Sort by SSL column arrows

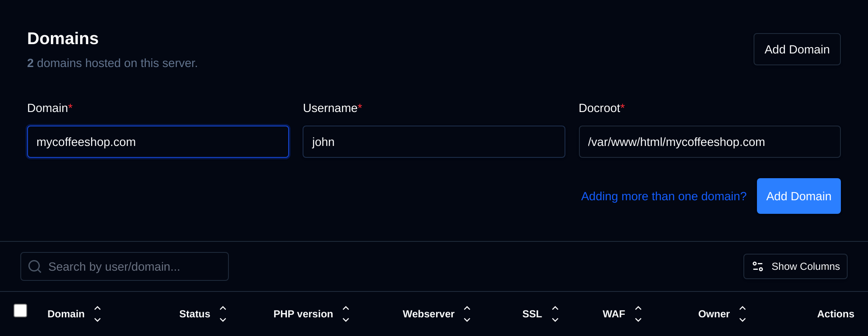(x=555, y=314)
